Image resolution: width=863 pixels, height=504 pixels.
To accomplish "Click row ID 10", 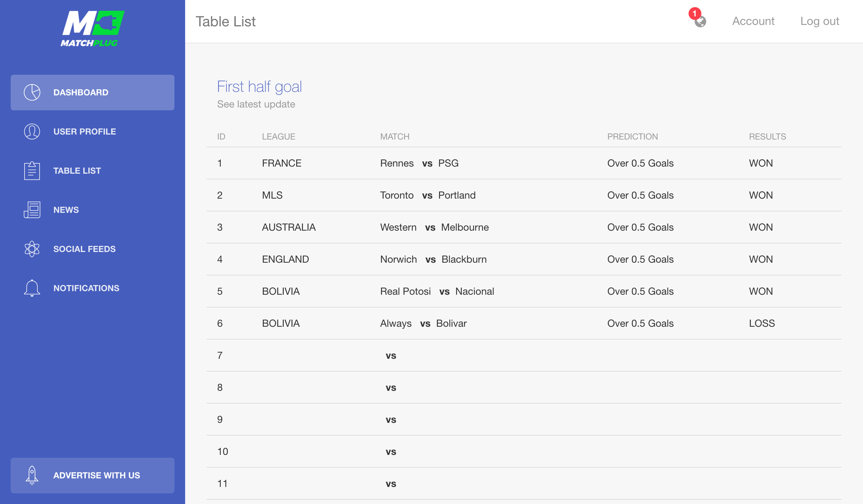I will tap(223, 452).
